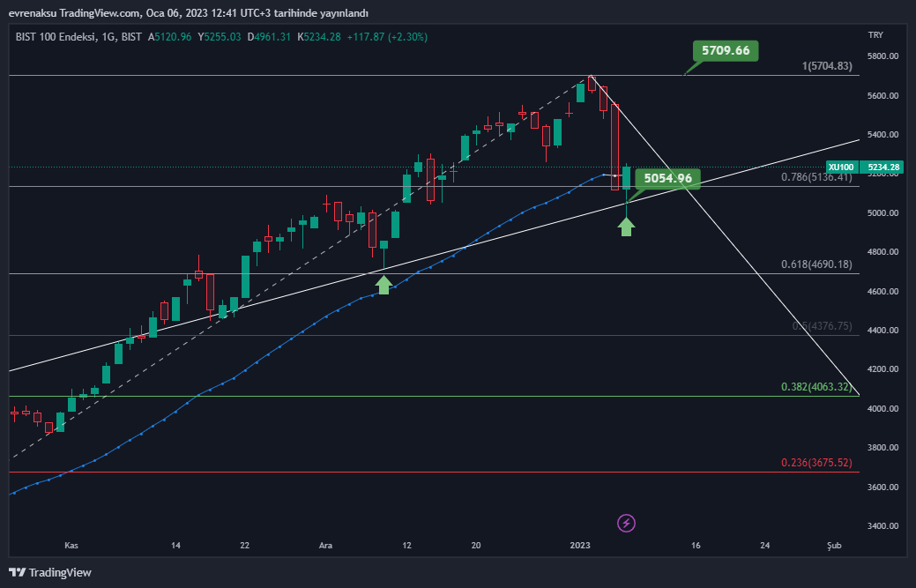Click the 2023 year label on time axis
Image resolution: width=916 pixels, height=588 pixels.
tap(580, 546)
